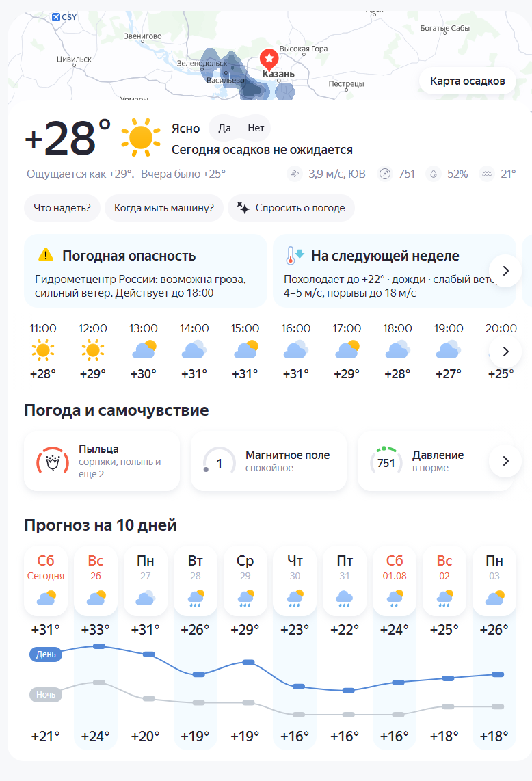Image resolution: width=532 pixels, height=781 pixels.
Task: Click the large sun icon beside +28°
Action: click(x=141, y=137)
